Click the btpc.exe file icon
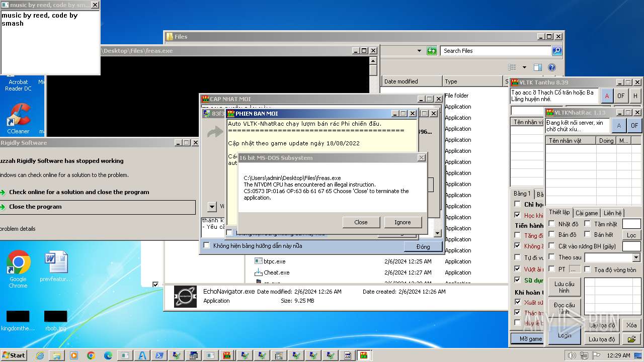 (x=259, y=261)
